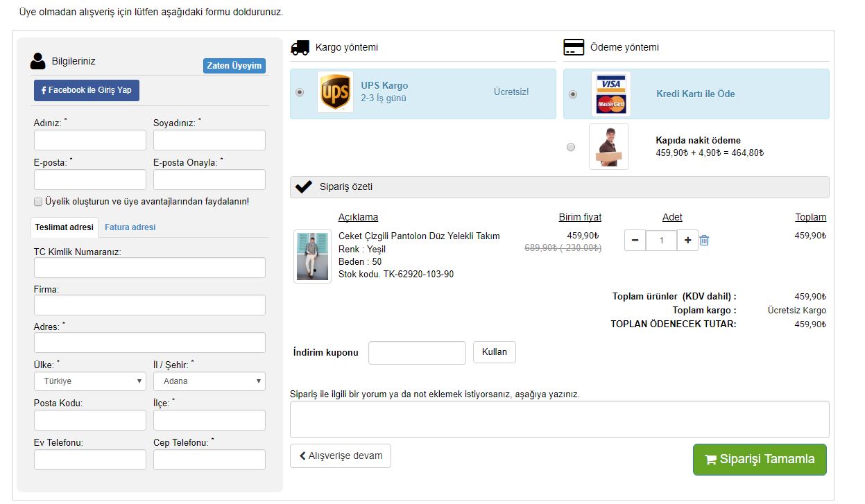Open the green suit product thumbnail
The width and height of the screenshot is (865, 504).
pyautogui.click(x=312, y=256)
